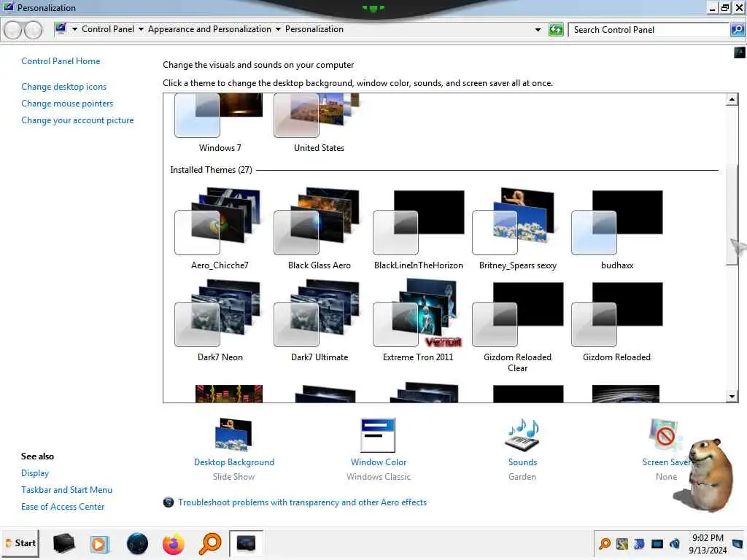747x560 pixels.
Task: Click the theme list scroll down arrow
Action: pyautogui.click(x=732, y=396)
